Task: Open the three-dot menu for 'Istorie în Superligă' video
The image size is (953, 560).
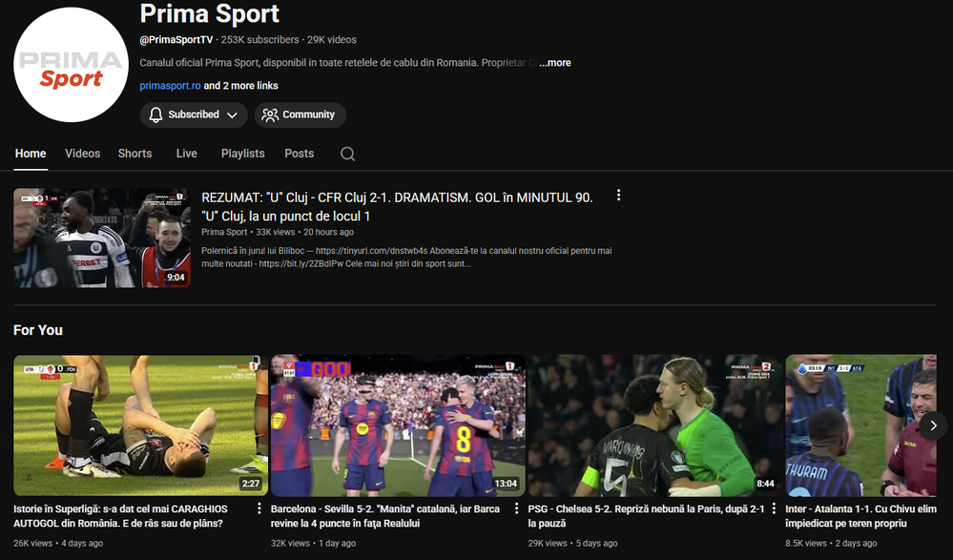Action: pyautogui.click(x=259, y=508)
